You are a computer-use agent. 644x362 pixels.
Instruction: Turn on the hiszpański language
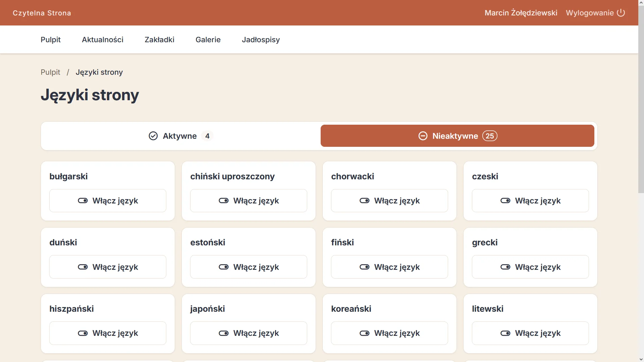(x=108, y=333)
